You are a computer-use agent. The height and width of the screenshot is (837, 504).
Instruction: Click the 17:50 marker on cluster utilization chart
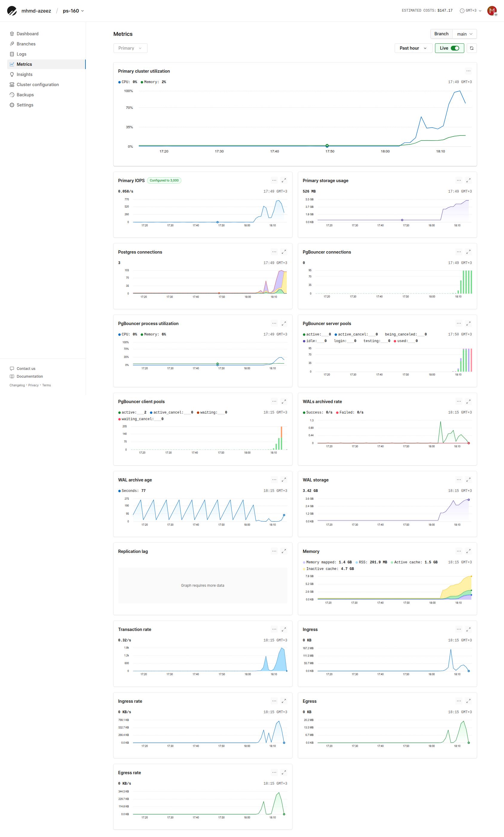[x=327, y=146]
